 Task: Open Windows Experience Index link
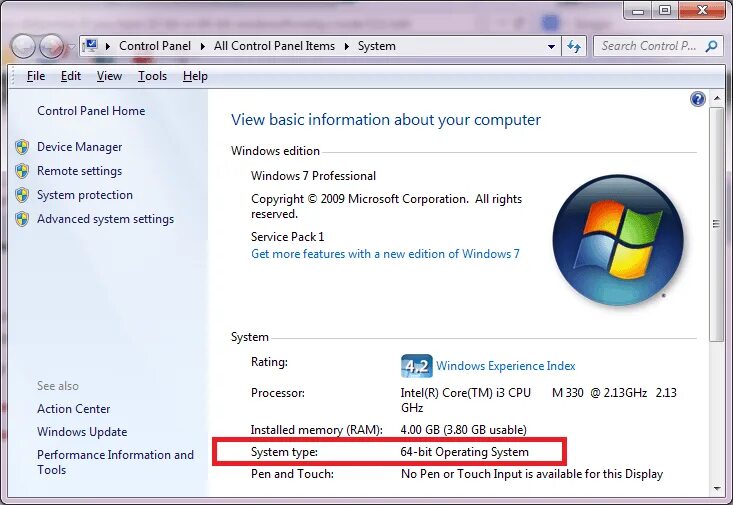click(x=505, y=366)
